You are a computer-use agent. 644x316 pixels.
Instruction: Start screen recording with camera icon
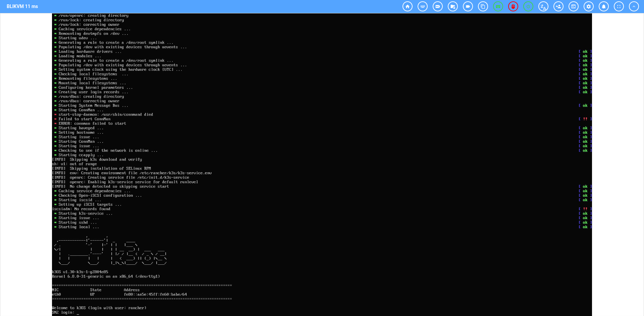coord(468,6)
